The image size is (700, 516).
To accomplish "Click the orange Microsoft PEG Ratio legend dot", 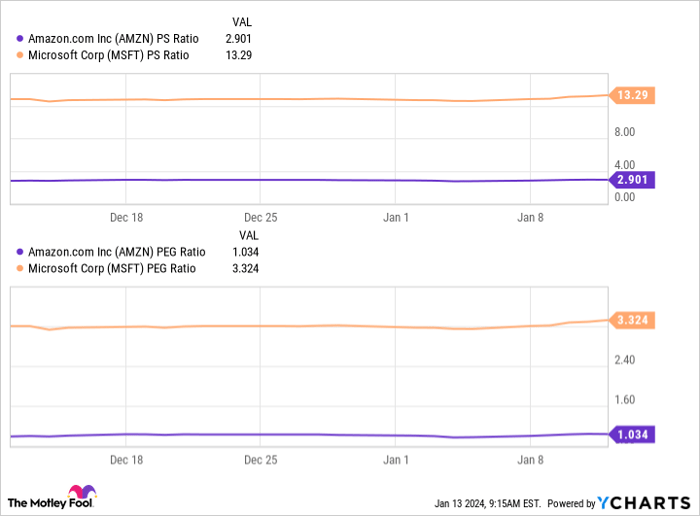I will click(x=20, y=268).
